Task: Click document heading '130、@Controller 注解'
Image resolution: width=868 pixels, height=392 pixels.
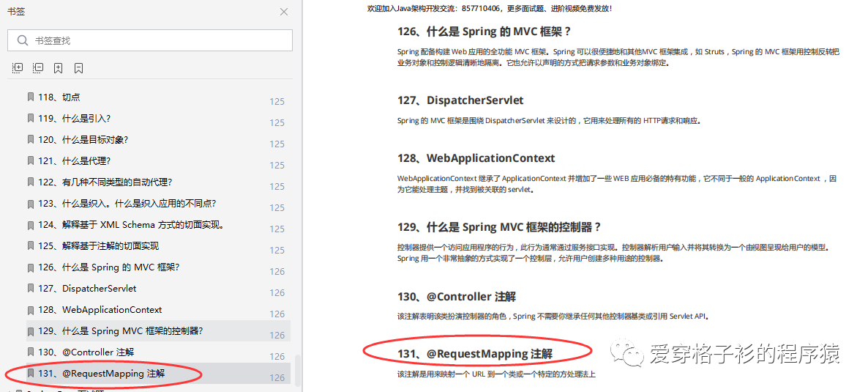Action: click(457, 297)
